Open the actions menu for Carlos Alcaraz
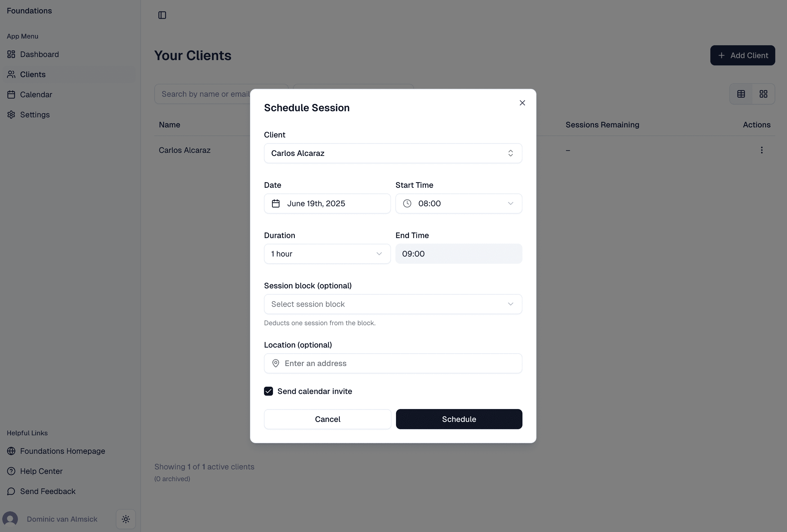Screen dimensions: 787x532 [761, 150]
